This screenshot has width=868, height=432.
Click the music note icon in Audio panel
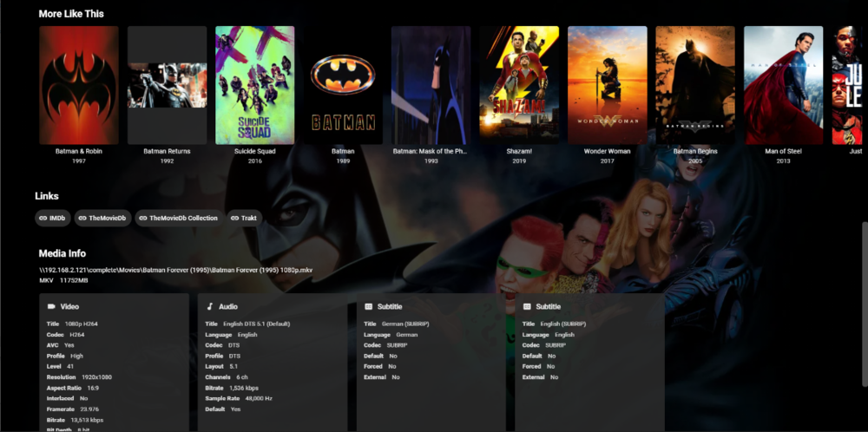209,306
